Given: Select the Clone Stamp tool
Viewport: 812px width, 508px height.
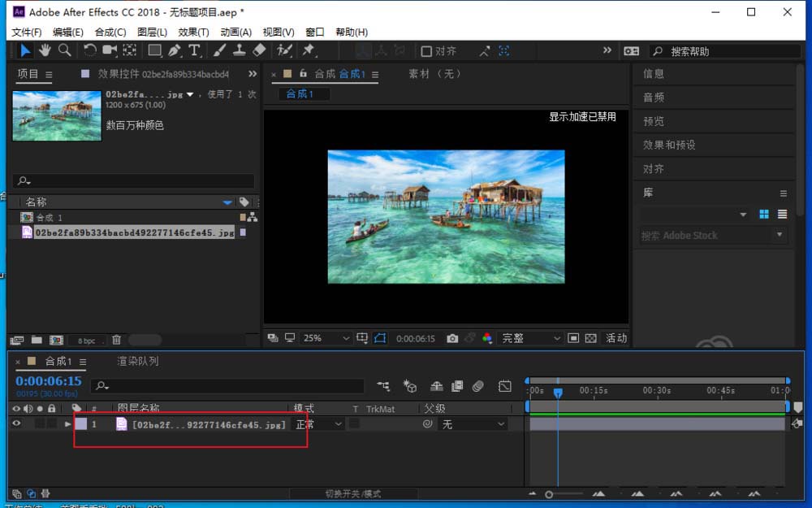Looking at the screenshot, I should pyautogui.click(x=240, y=50).
